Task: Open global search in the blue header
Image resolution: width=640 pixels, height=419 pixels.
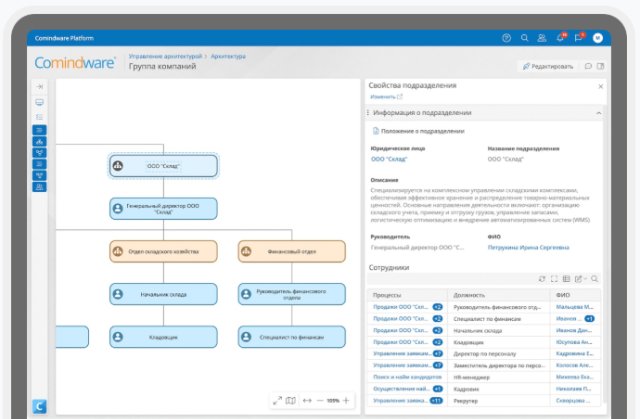Action: pyautogui.click(x=524, y=38)
